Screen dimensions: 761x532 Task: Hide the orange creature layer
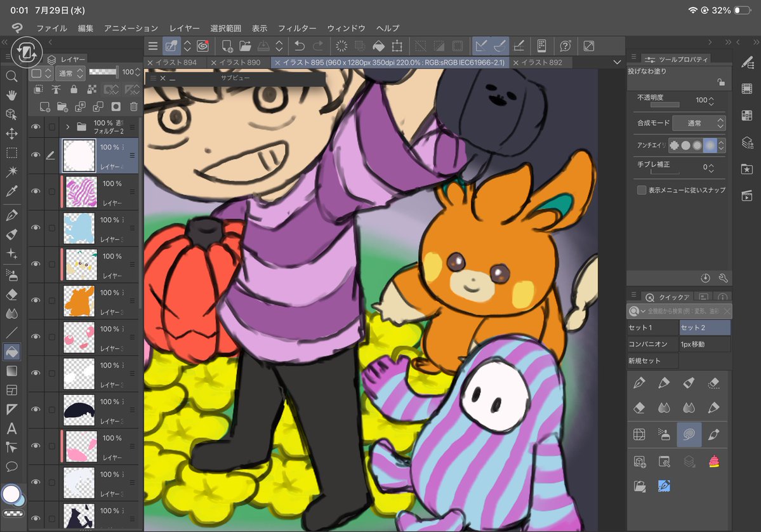tap(36, 300)
